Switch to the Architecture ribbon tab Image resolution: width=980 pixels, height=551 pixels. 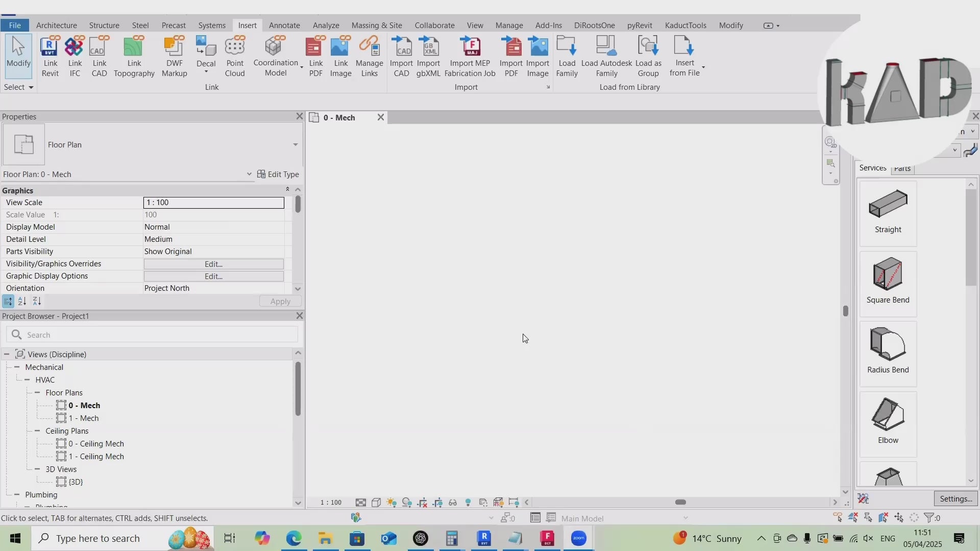56,25
